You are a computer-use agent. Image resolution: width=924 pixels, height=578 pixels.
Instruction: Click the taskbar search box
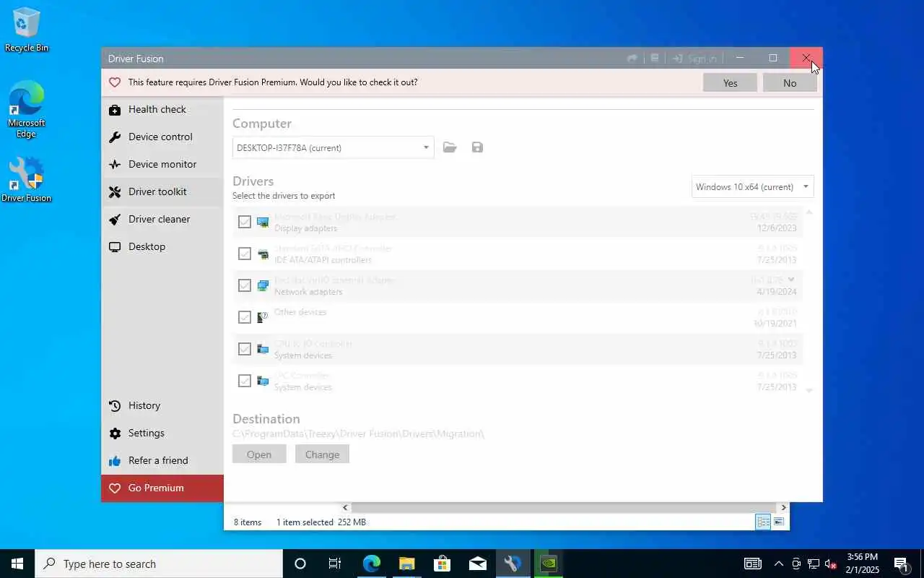coord(158,564)
